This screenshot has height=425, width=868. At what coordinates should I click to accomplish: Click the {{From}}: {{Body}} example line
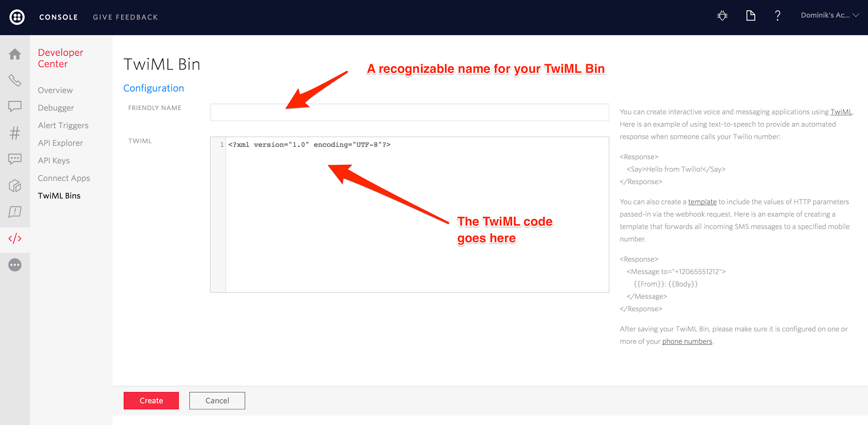coord(666,284)
